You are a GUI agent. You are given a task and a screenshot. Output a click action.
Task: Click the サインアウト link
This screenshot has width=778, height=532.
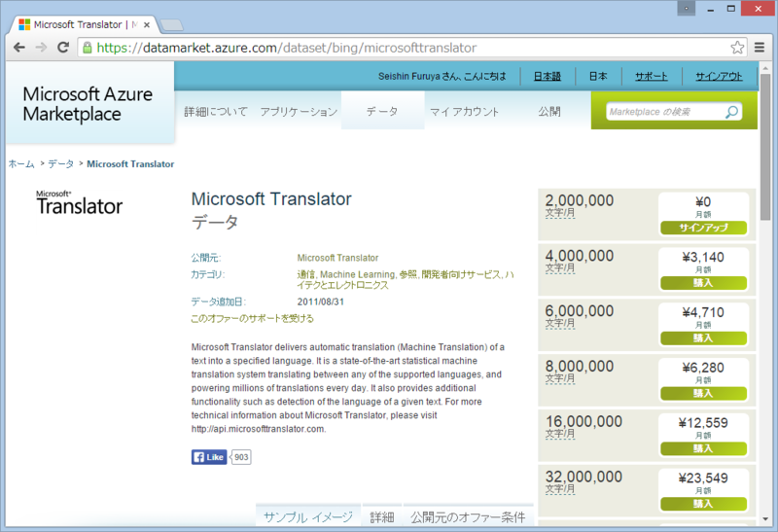[x=719, y=77]
